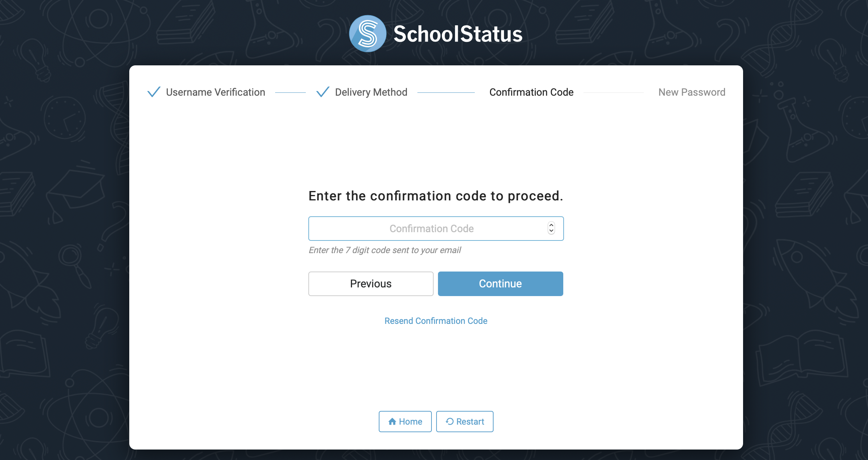868x460 pixels.
Task: Select the New Password step label
Action: tap(692, 92)
